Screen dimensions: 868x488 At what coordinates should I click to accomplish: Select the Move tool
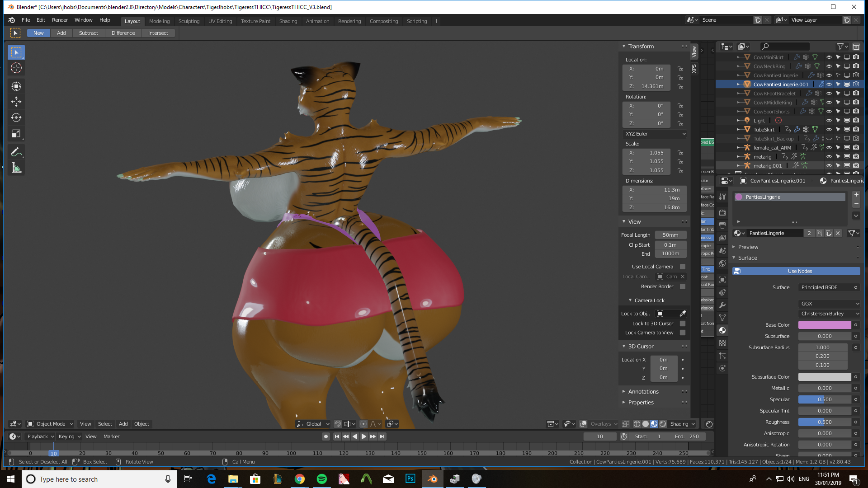(16, 102)
